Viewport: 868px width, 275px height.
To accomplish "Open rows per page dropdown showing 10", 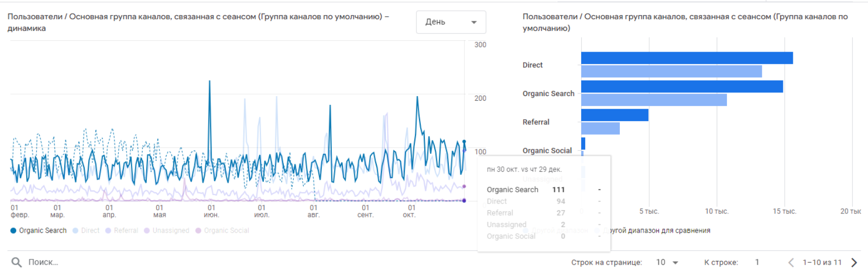I will click(x=667, y=262).
